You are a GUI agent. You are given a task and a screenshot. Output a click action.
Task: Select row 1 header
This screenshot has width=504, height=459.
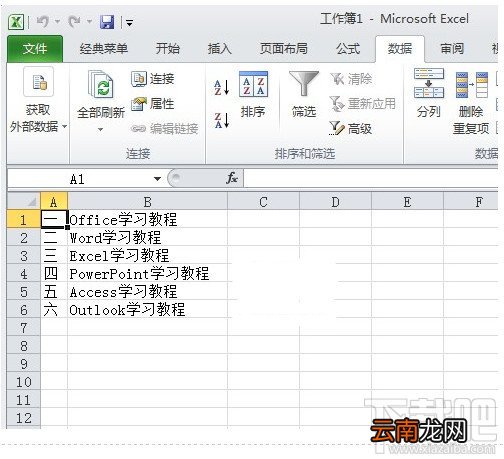[x=24, y=220]
